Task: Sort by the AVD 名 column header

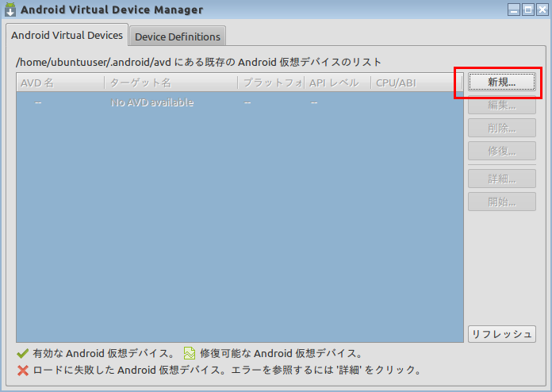Action: [x=60, y=83]
